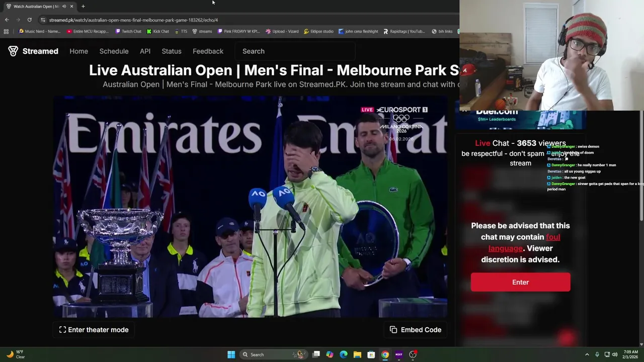Open the purple NEXT app in taskbar
This screenshot has height=362, width=644.
pos(398,354)
